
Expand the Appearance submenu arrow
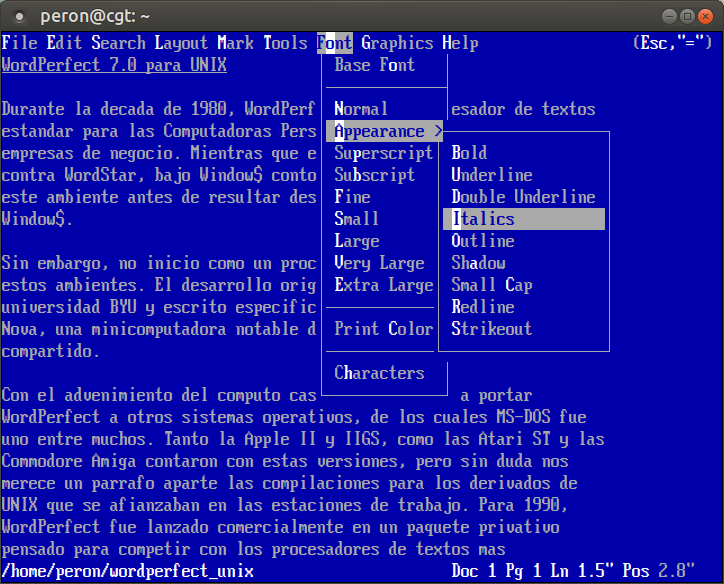click(438, 132)
